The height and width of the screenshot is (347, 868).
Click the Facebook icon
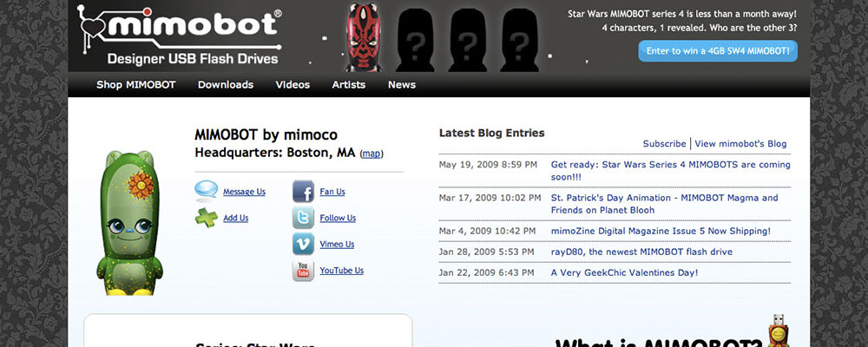click(x=303, y=192)
